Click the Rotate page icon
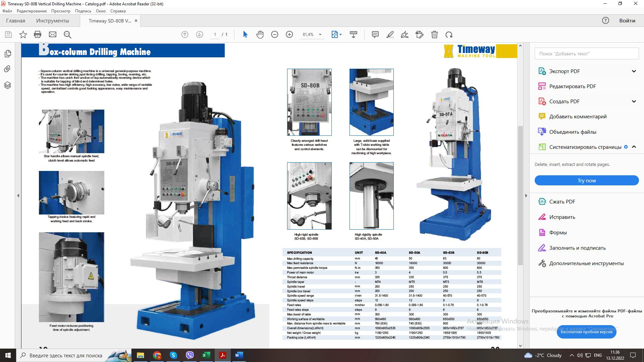Image resolution: width=644 pixels, height=362 pixels. click(x=449, y=35)
